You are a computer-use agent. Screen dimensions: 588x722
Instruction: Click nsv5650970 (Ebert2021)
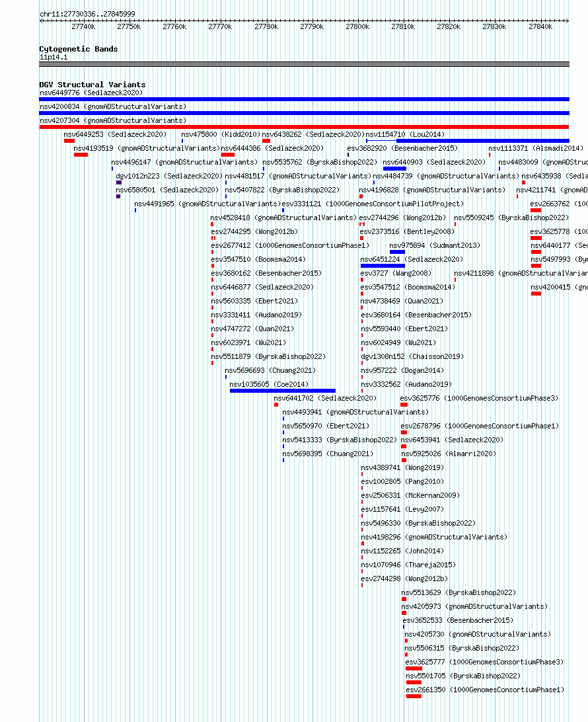[326, 426]
